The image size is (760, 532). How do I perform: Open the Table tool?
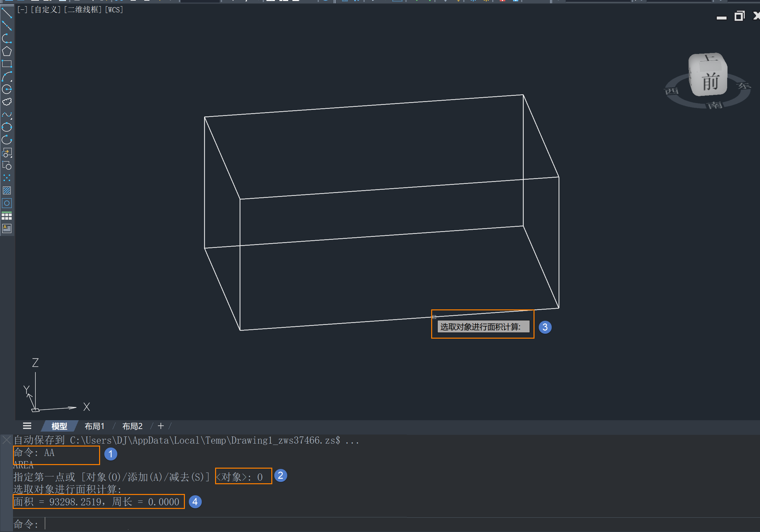(x=6, y=216)
